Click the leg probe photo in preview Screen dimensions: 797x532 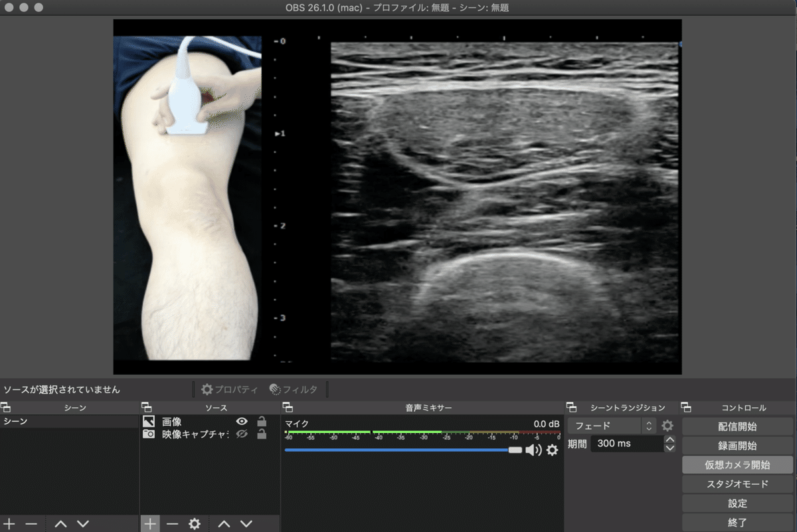point(187,198)
